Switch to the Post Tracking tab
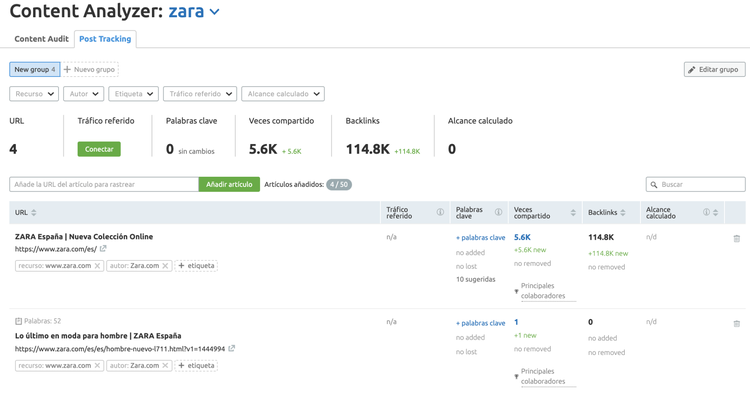Screen dimensions: 750x394 105,39
